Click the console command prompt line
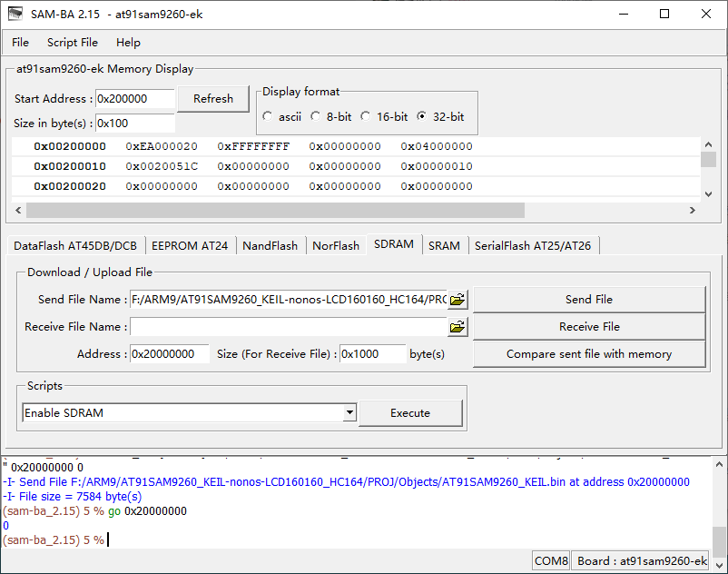Image resolution: width=728 pixels, height=574 pixels. [54, 540]
